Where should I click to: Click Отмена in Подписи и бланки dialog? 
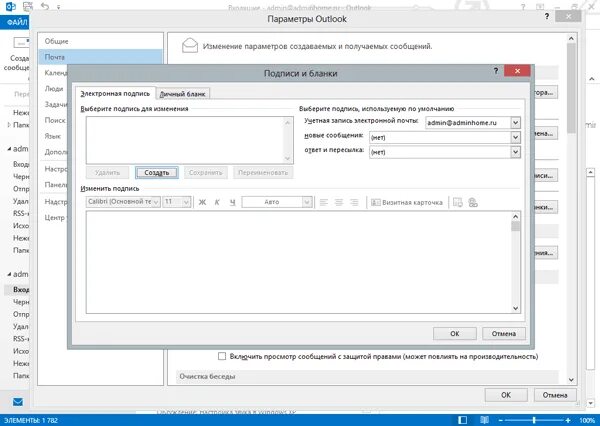click(x=504, y=333)
